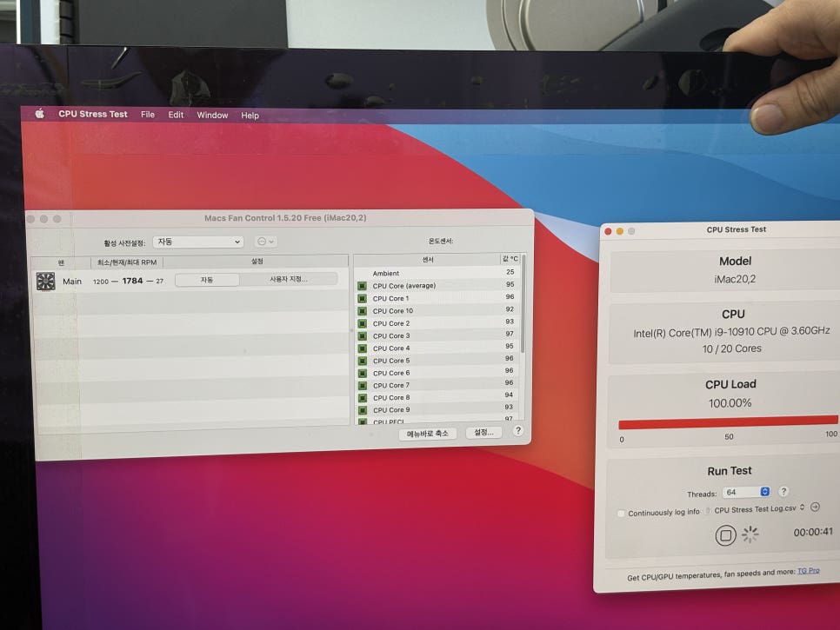Click the Main fan icon
Screen dimensions: 840x630
pos(45,281)
